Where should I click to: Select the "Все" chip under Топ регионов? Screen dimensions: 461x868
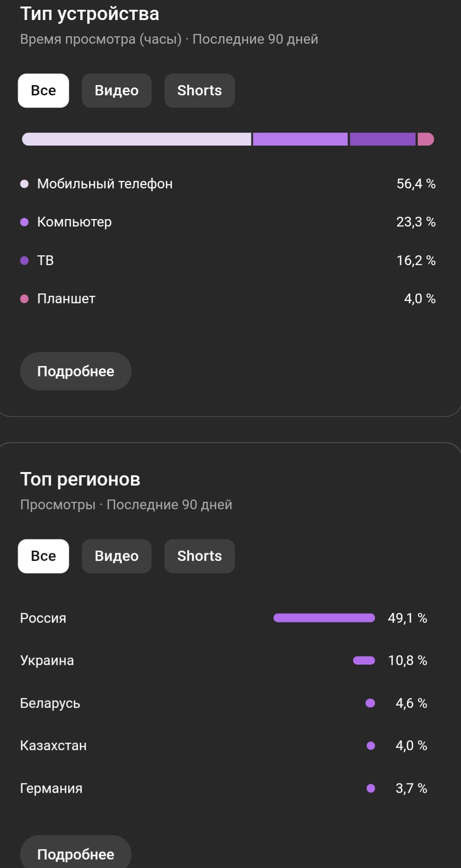click(43, 556)
